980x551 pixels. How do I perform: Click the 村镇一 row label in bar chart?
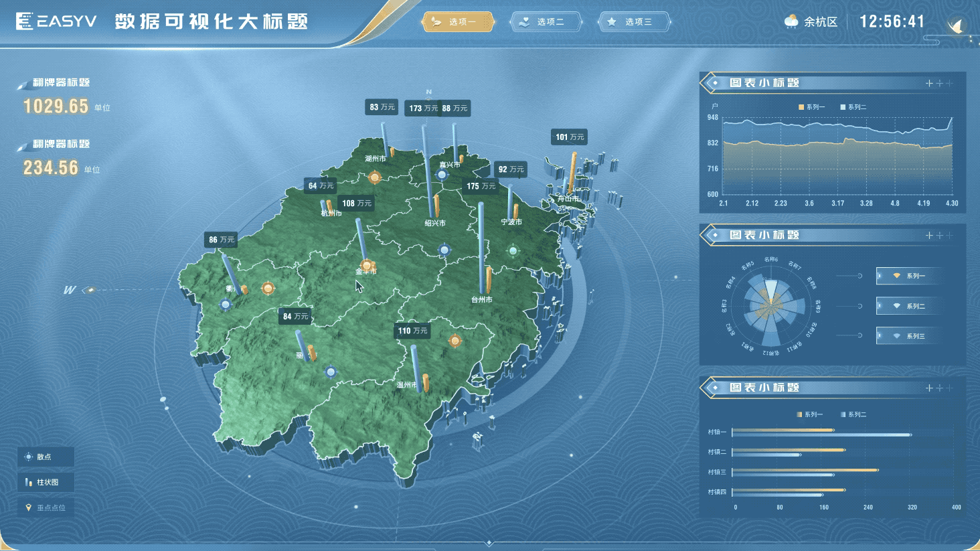click(x=717, y=432)
